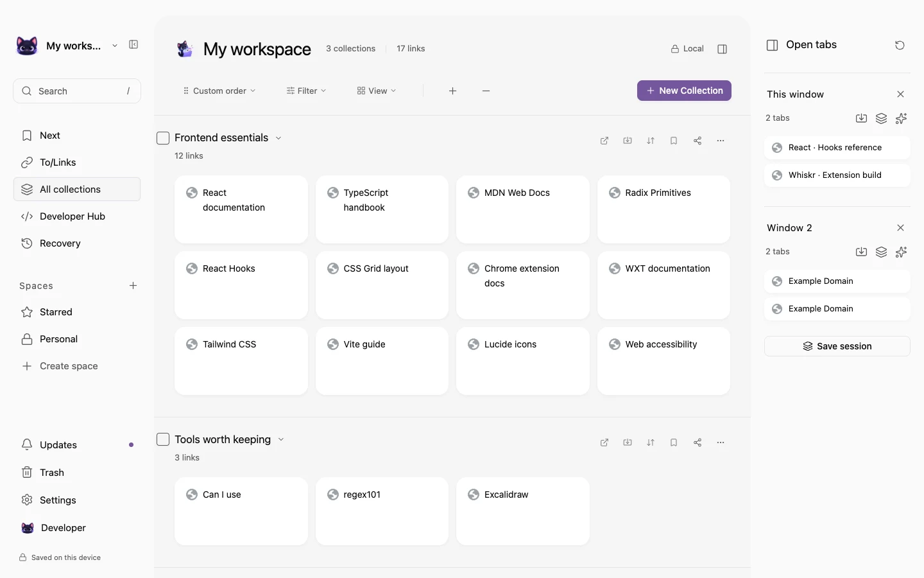924x578 pixels.
Task: Open the Starred space
Action: tap(77, 312)
